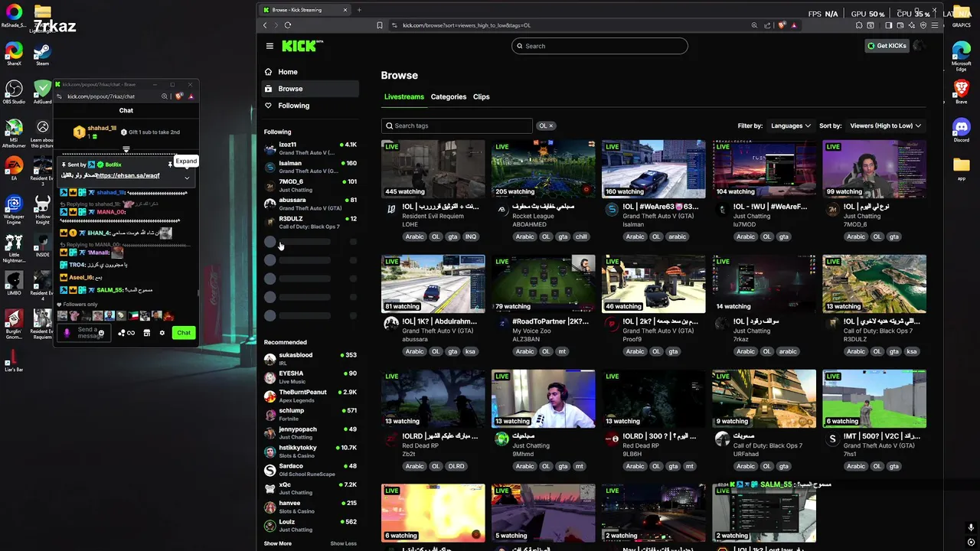The height and width of the screenshot is (551, 980).
Task: Open the Rocket League stream with 205 watching
Action: [x=543, y=168]
